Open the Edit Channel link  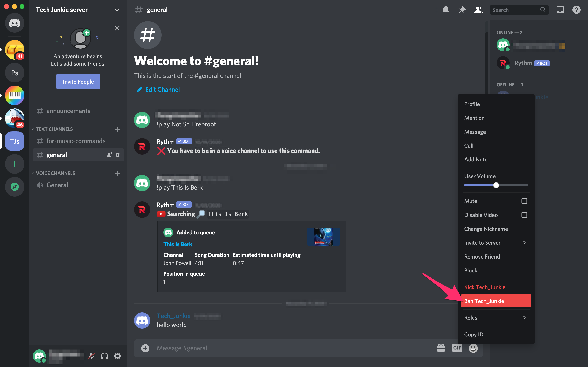coord(162,89)
